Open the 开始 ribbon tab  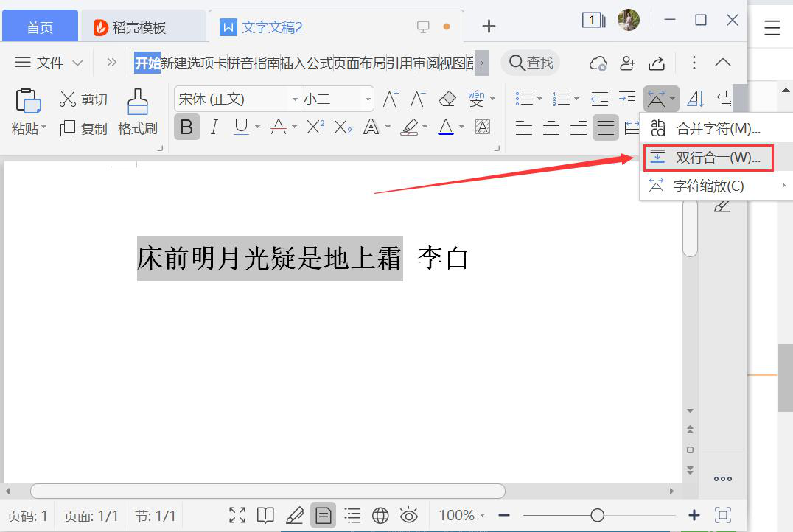pyautogui.click(x=147, y=63)
